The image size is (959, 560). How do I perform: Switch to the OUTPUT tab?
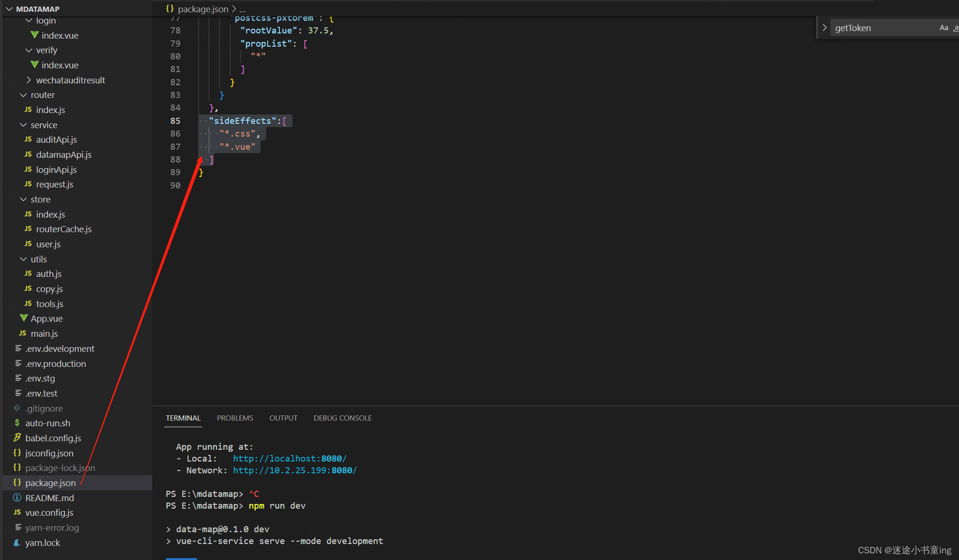[x=284, y=418]
